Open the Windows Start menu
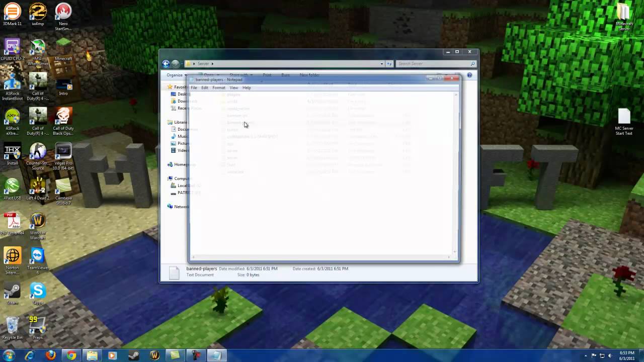This screenshot has height=362, width=644. [x=9, y=355]
